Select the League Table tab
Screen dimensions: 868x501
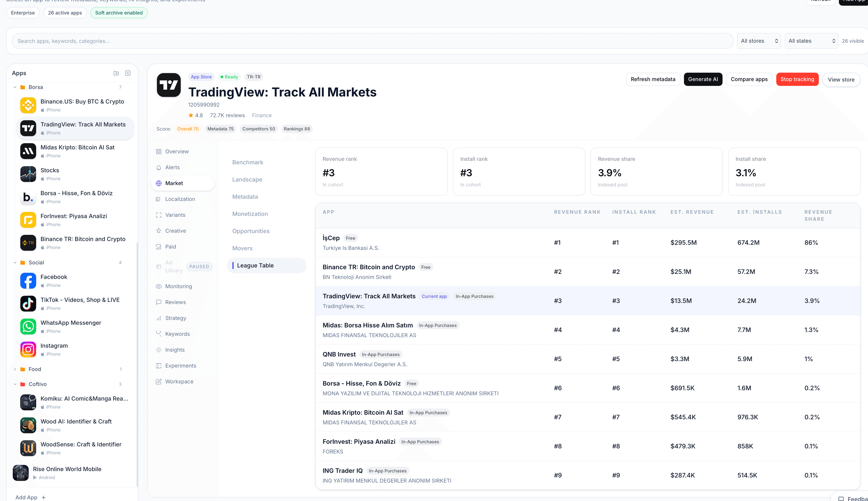[266, 265]
